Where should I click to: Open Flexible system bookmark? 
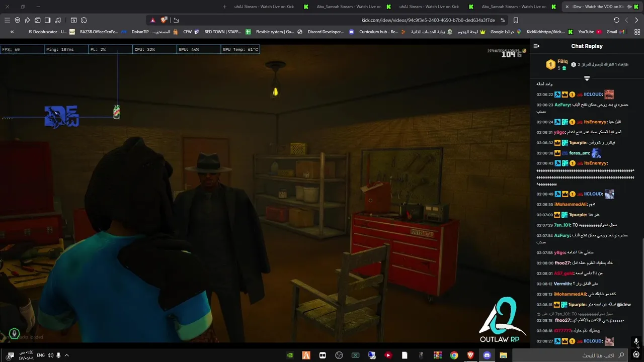pos(279,32)
